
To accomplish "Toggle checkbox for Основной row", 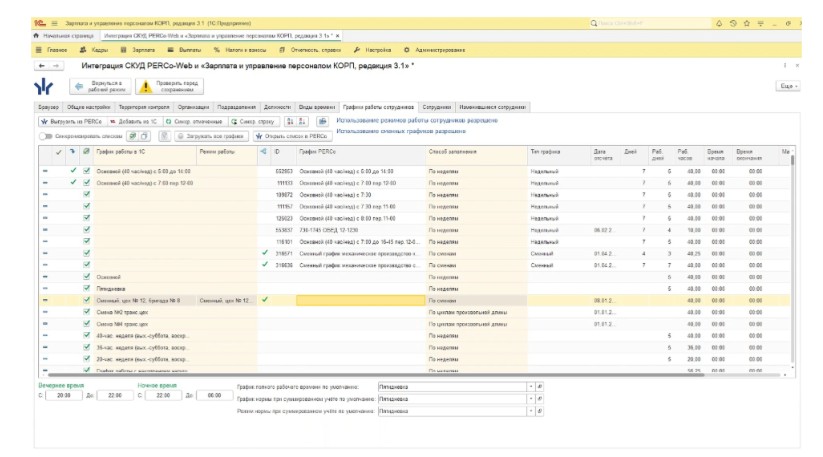I will [87, 276].
